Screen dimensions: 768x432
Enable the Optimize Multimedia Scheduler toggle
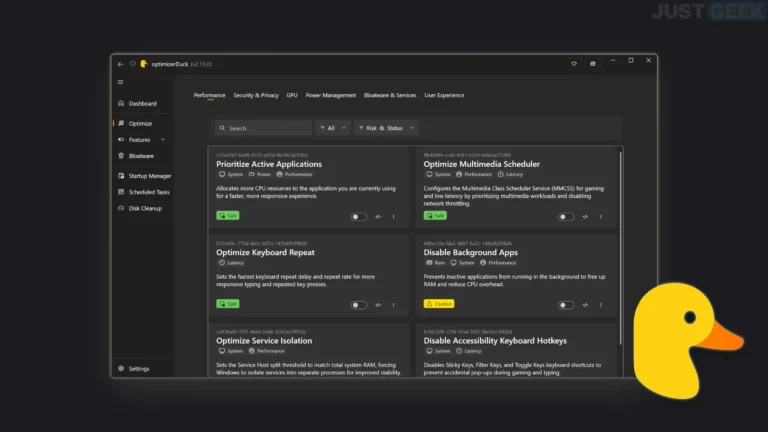pyautogui.click(x=566, y=216)
